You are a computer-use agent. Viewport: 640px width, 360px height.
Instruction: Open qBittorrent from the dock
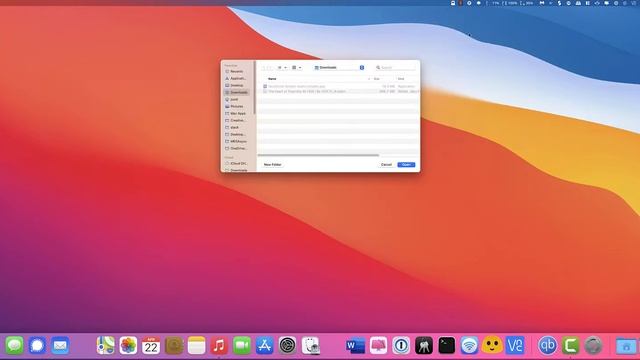pyautogui.click(x=547, y=346)
